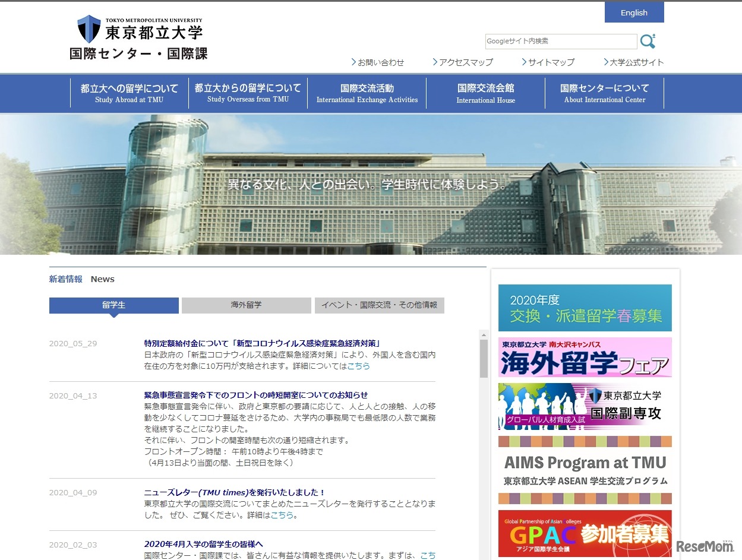Open the イベント・国際交流・その他情報 tab
This screenshot has width=742, height=560.
[379, 305]
